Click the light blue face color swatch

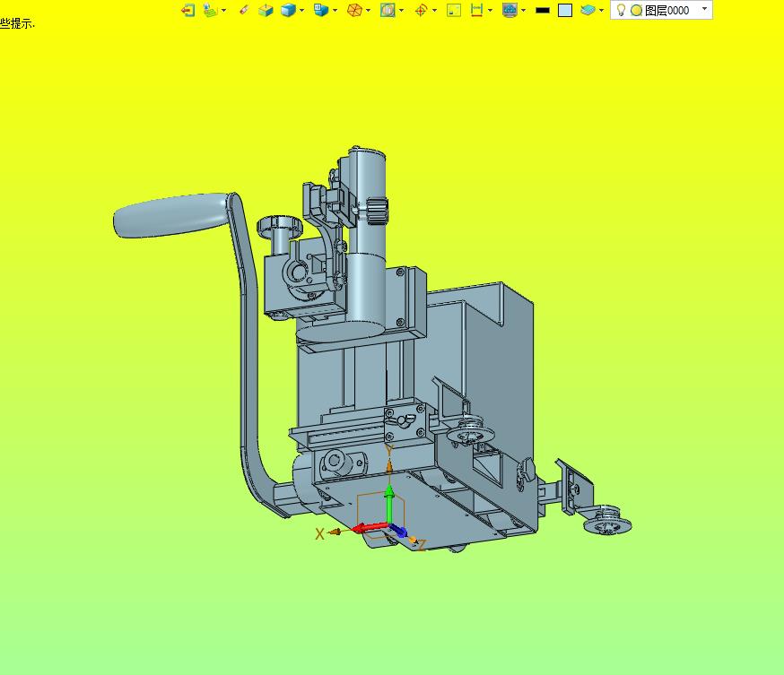click(565, 11)
